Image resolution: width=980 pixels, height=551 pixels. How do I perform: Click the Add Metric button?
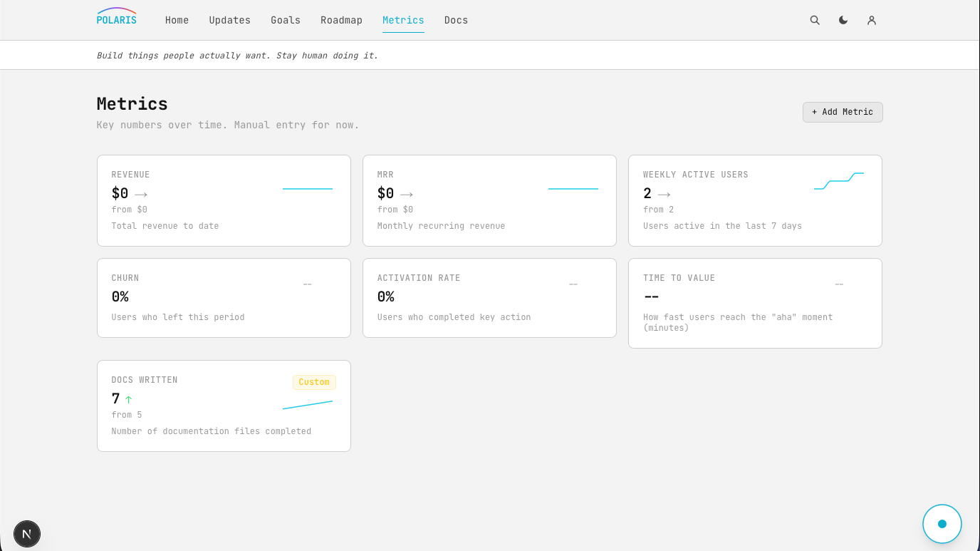[x=843, y=112]
